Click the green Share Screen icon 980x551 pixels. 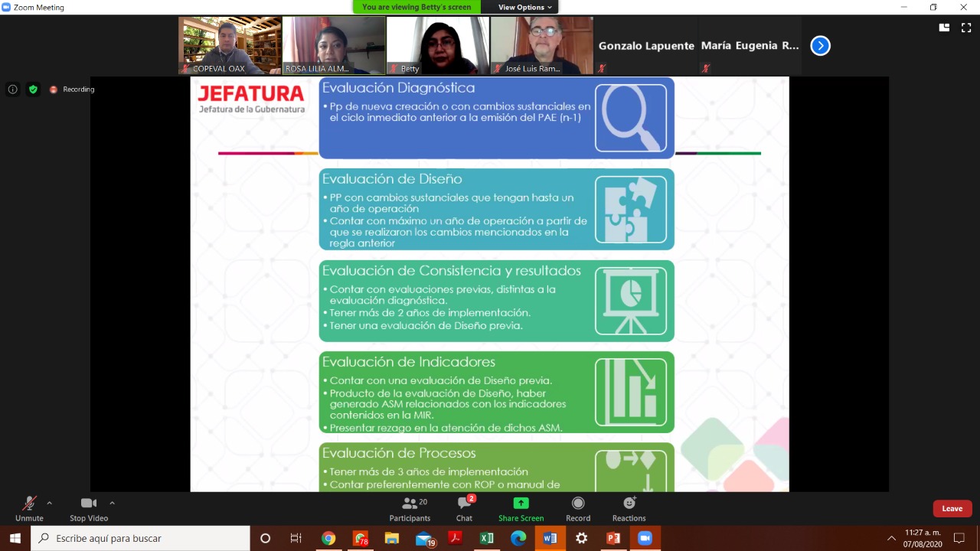(521, 508)
